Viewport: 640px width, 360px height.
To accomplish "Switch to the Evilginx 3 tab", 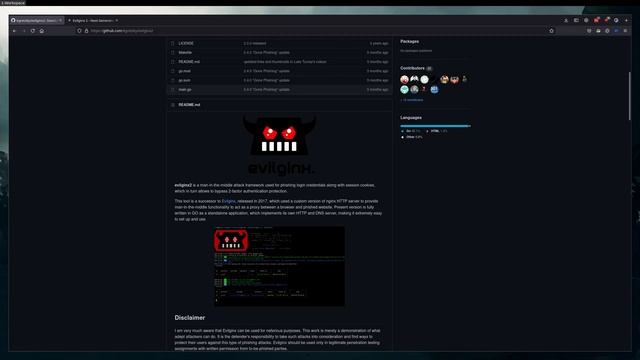I will (92, 20).
